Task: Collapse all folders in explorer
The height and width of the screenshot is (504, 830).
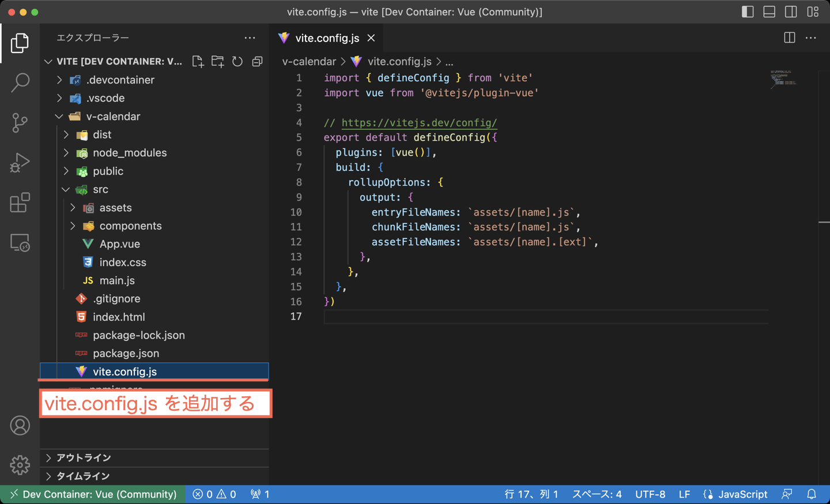Action: [258, 62]
